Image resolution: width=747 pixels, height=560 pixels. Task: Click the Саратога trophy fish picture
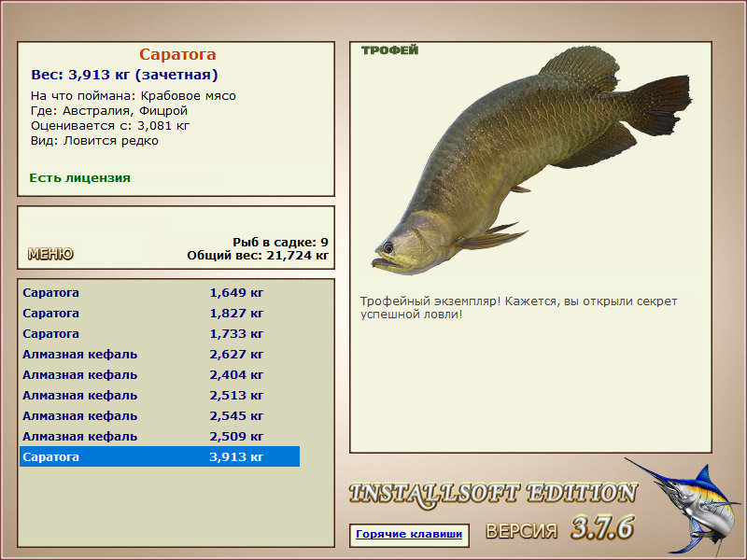(x=531, y=160)
